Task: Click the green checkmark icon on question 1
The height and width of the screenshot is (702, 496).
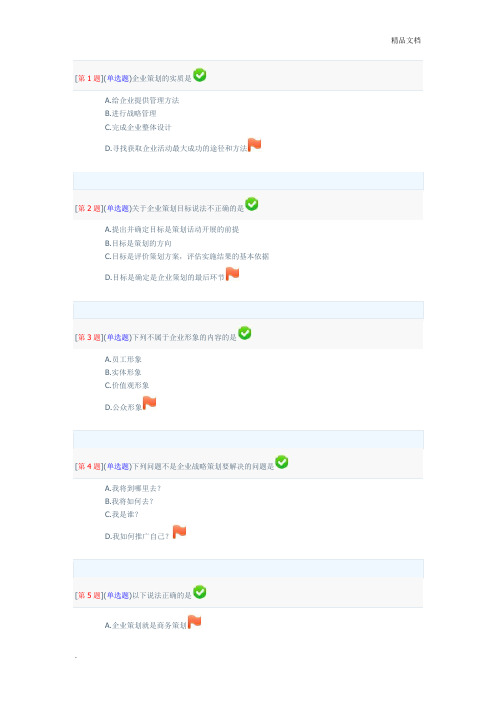Action: pyautogui.click(x=200, y=75)
